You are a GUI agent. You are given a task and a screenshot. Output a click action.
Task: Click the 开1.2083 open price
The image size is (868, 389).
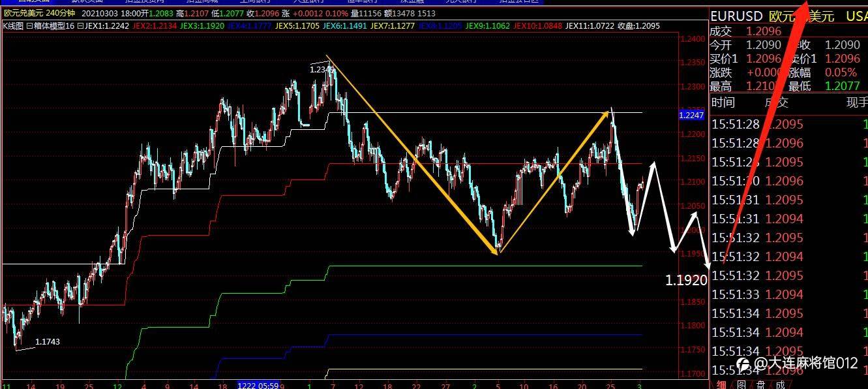pyautogui.click(x=156, y=13)
